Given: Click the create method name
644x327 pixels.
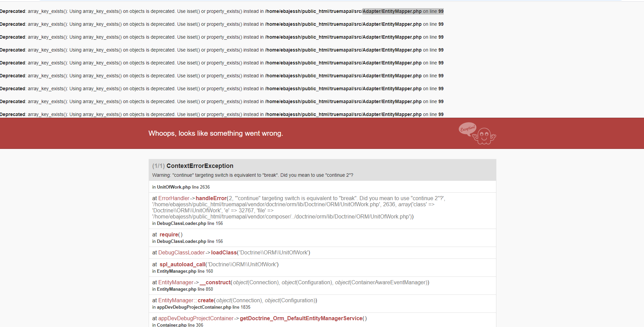Looking at the screenshot, I should click(x=206, y=301).
